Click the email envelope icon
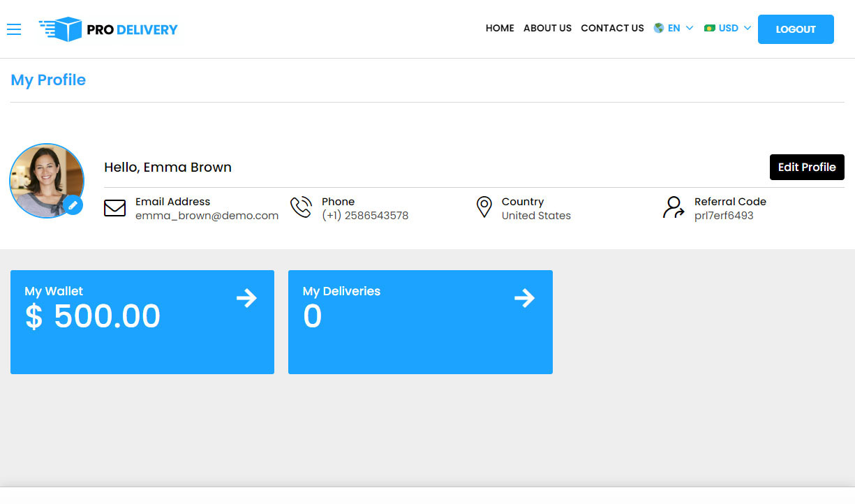The width and height of the screenshot is (855, 504). tap(115, 208)
